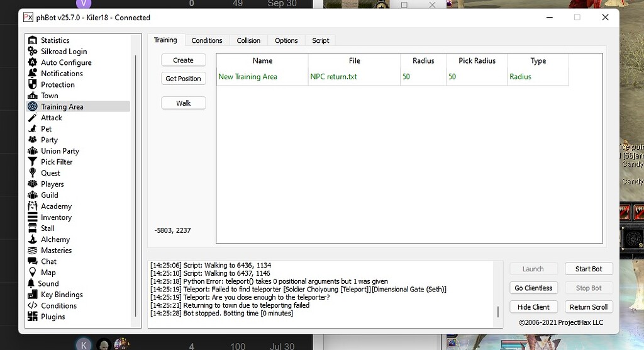Open the Inventory sidebar entry
Image resolution: width=644 pixels, height=350 pixels.
tap(56, 217)
